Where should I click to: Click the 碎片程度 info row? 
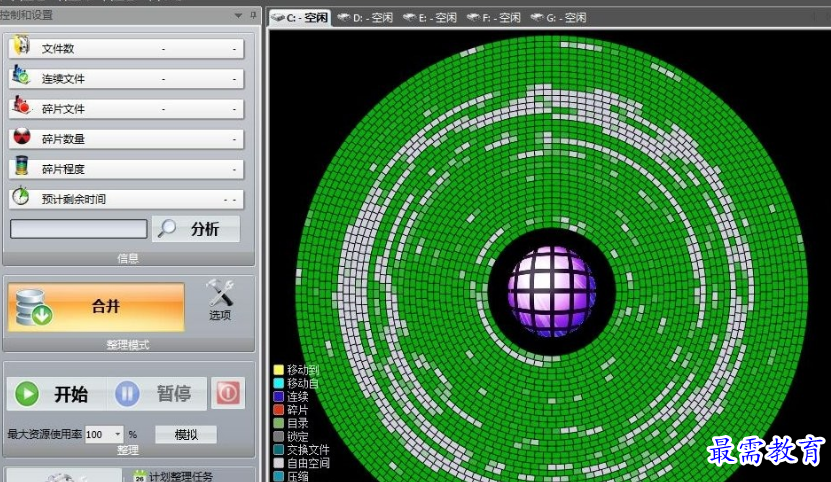click(x=126, y=169)
